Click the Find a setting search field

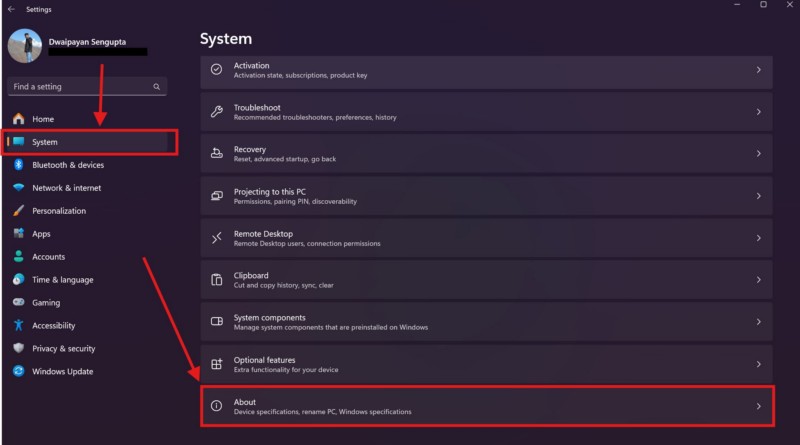pyautogui.click(x=78, y=87)
